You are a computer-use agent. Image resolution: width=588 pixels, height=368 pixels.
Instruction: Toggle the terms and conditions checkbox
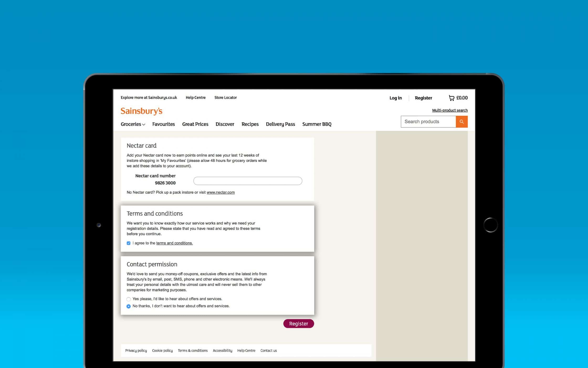[x=128, y=243]
